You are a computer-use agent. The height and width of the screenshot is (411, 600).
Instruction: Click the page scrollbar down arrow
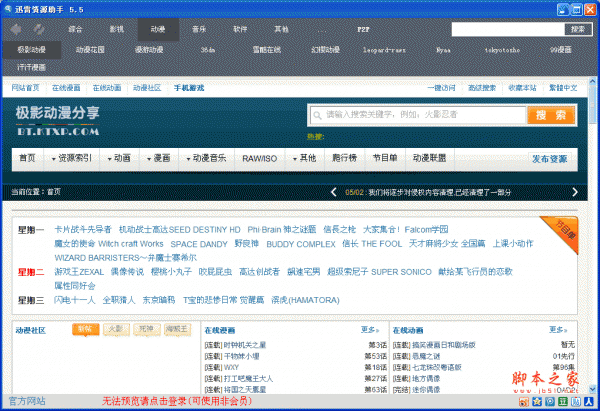592,390
